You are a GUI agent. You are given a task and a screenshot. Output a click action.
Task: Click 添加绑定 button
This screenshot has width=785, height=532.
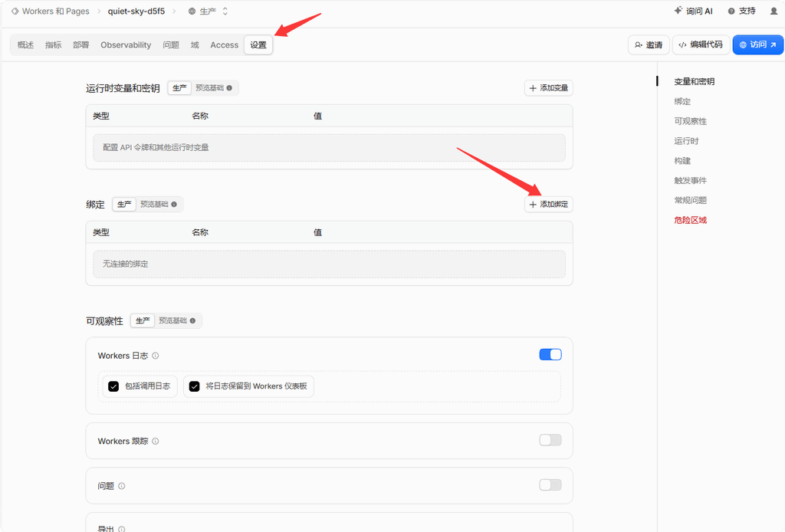click(x=549, y=204)
